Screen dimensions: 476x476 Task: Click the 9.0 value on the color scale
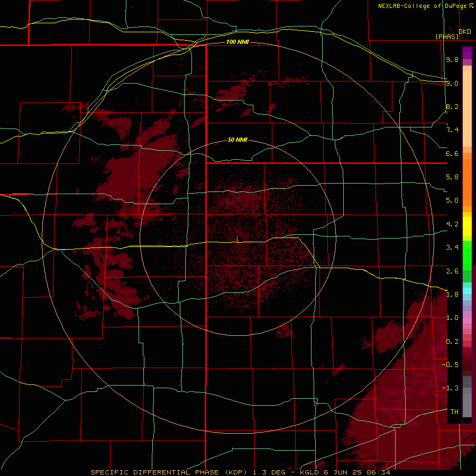pos(452,83)
